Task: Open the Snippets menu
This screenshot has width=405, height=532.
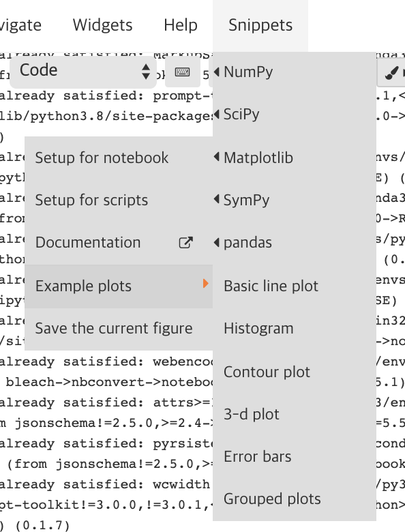Action: 260,25
